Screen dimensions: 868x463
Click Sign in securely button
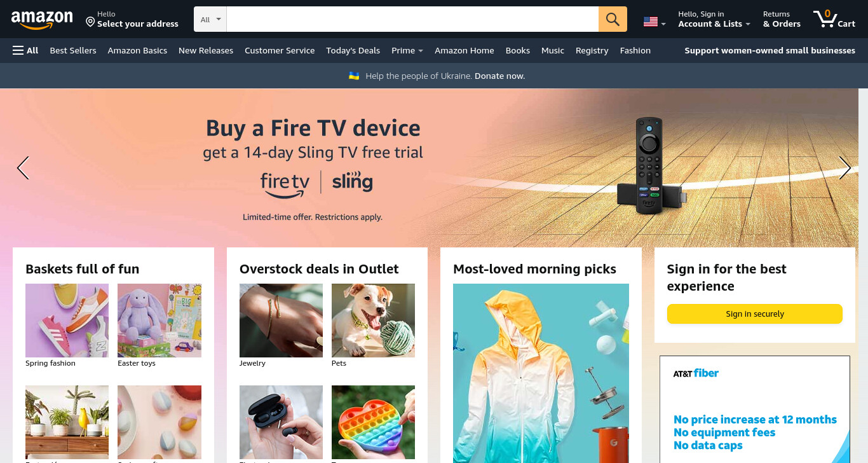(754, 314)
